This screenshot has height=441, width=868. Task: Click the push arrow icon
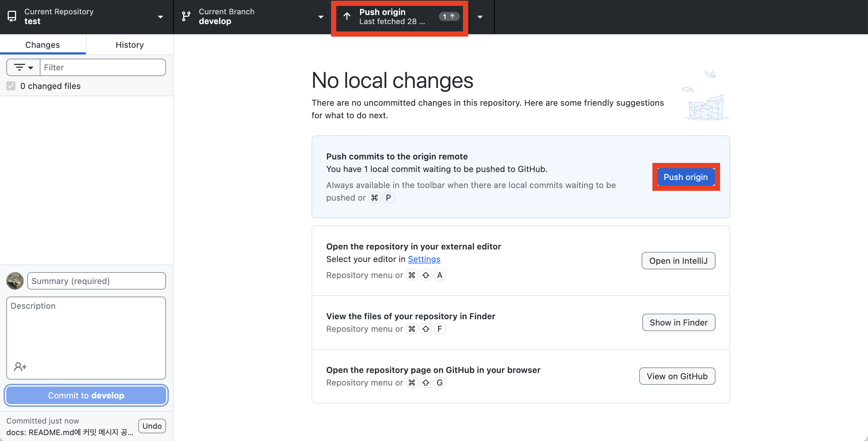click(x=347, y=16)
